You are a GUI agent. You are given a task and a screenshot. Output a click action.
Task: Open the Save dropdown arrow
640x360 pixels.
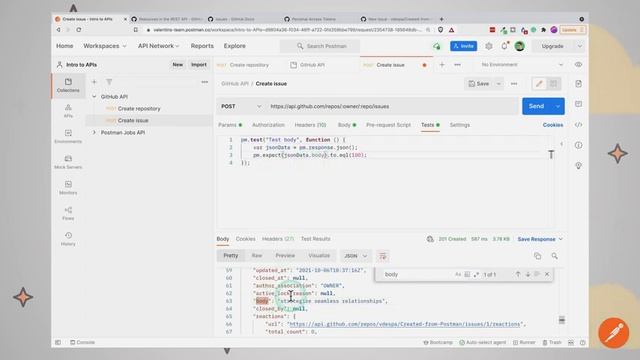pyautogui.click(x=499, y=84)
